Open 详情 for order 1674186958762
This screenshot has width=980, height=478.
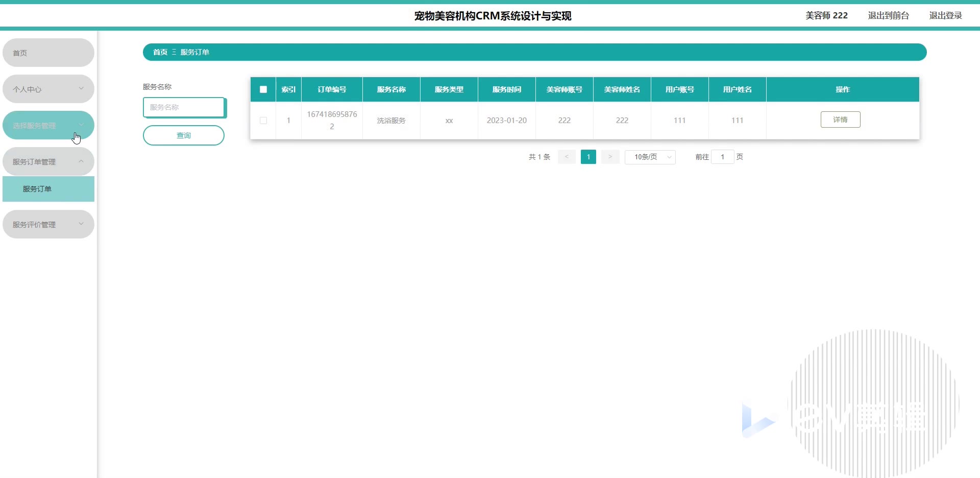[840, 119]
